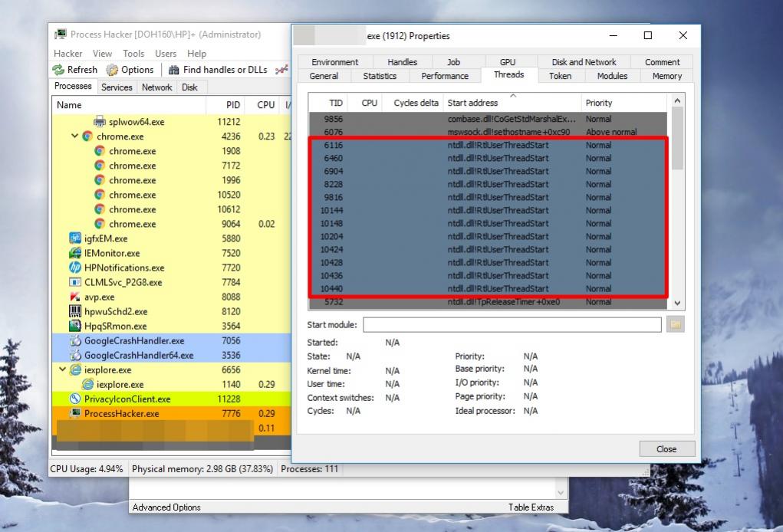This screenshot has width=783, height=532.
Task: Open the View menu
Action: pos(102,54)
